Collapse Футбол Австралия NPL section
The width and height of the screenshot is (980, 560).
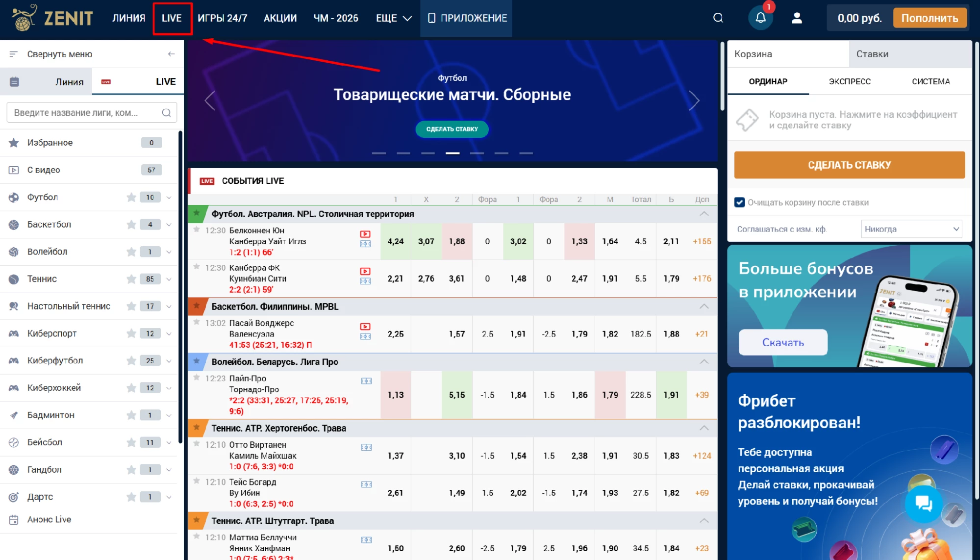point(704,214)
